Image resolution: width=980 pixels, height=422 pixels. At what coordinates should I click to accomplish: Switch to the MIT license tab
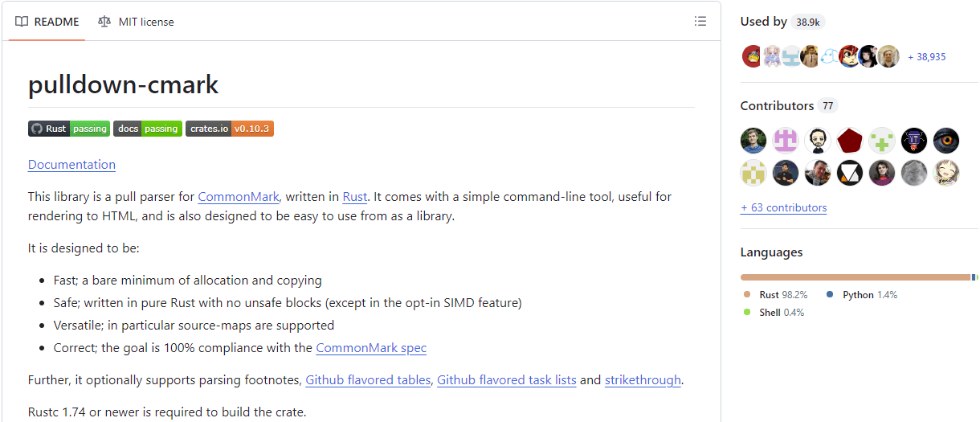136,22
